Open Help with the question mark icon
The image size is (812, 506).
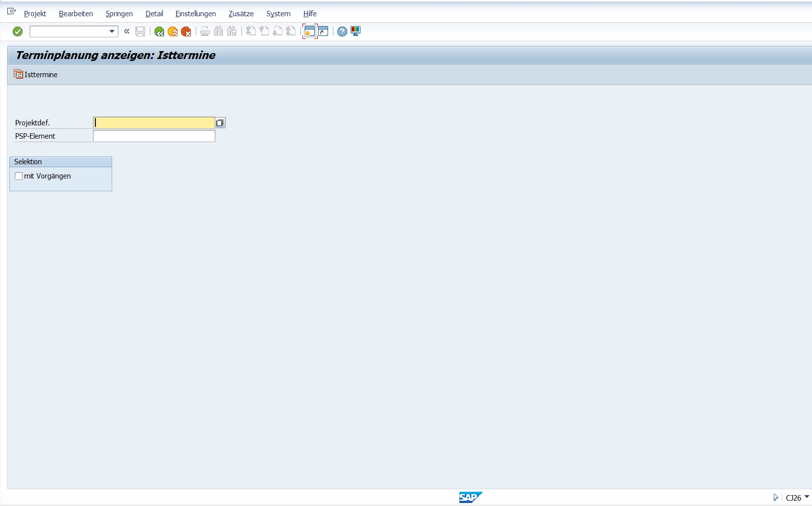click(x=342, y=31)
